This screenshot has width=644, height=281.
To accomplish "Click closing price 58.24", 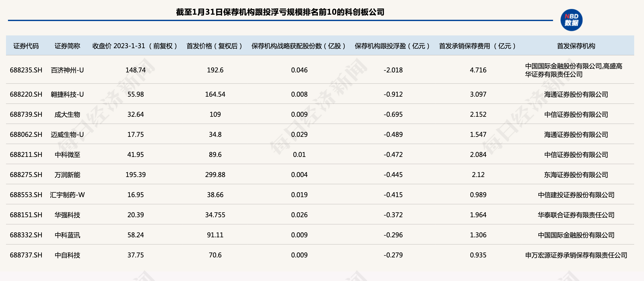I will click(x=135, y=235).
